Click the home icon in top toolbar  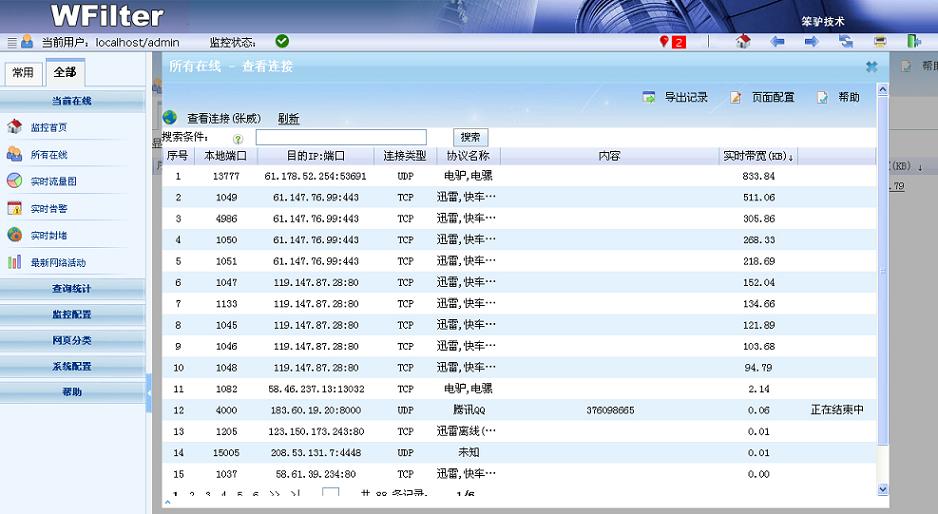(742, 42)
